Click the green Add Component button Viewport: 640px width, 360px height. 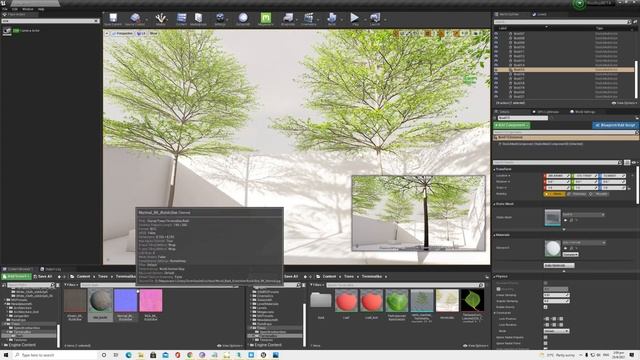[512, 125]
